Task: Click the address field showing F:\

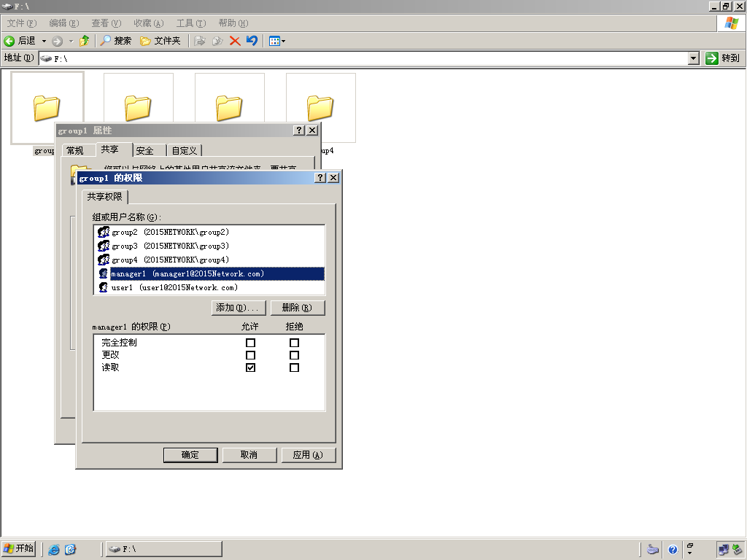Action: 363,58
